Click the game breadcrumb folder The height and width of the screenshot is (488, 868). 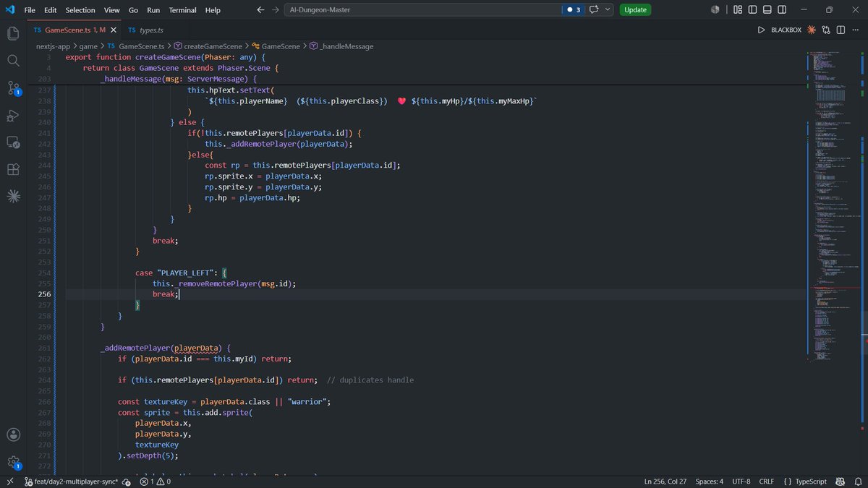pyautogui.click(x=88, y=46)
